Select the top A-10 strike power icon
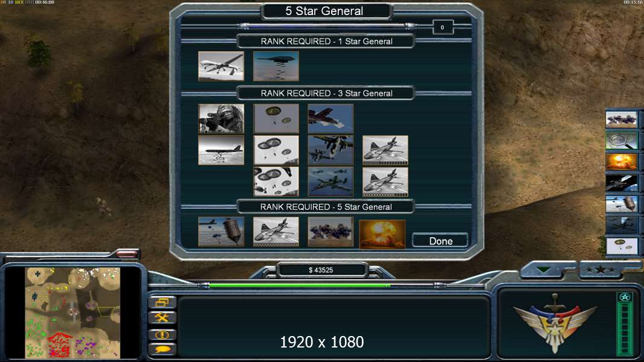644x362 pixels. coord(330,118)
